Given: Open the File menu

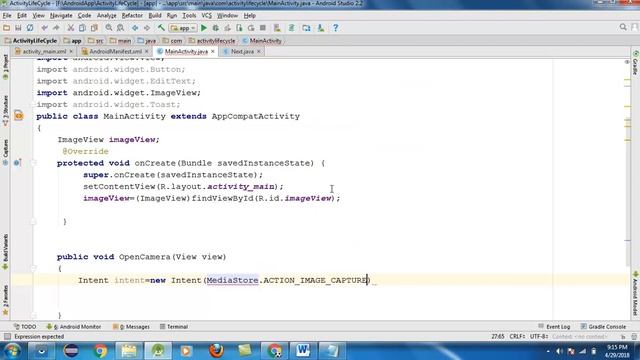Looking at the screenshot, I should click(7, 16).
